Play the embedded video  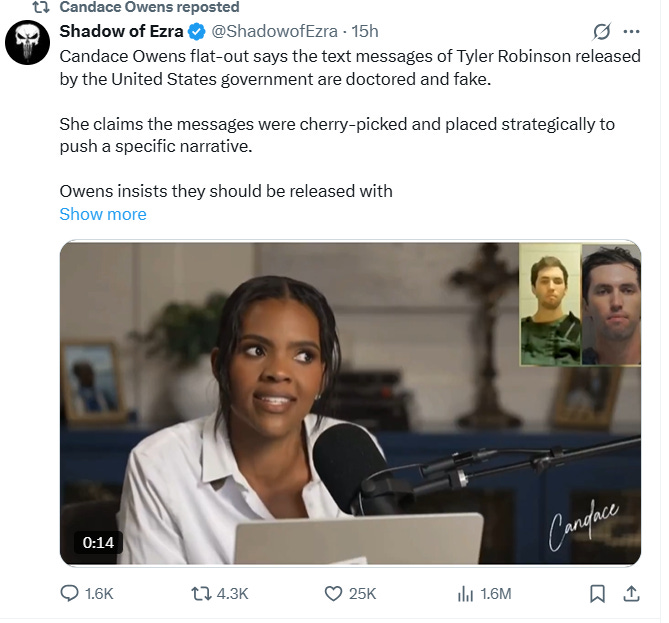(350, 403)
